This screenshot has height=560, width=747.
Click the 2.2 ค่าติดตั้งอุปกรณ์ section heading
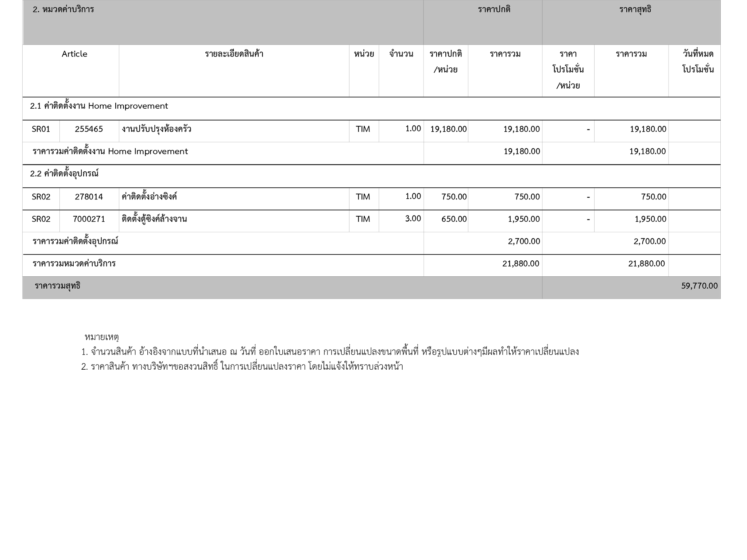[x=64, y=174]
